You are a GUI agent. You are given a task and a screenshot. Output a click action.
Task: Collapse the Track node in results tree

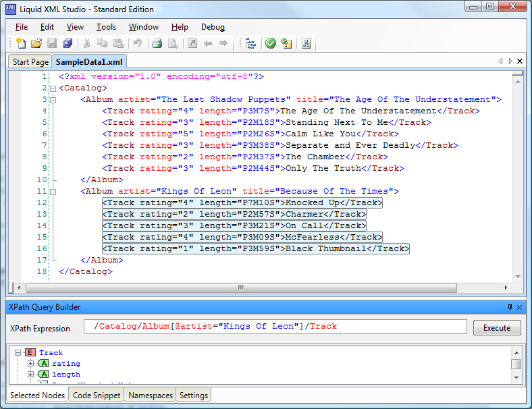[18, 353]
